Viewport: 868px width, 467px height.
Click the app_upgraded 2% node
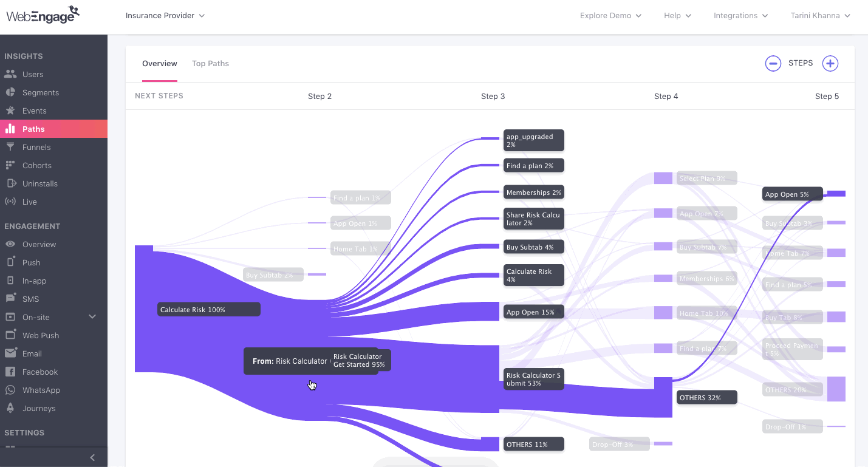pos(533,140)
